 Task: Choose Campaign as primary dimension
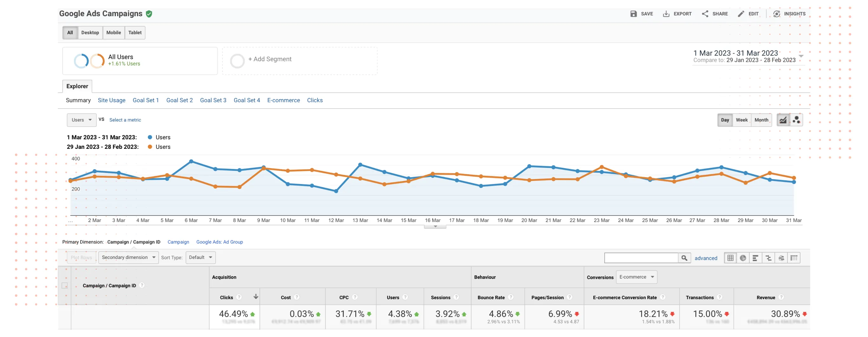(178, 242)
